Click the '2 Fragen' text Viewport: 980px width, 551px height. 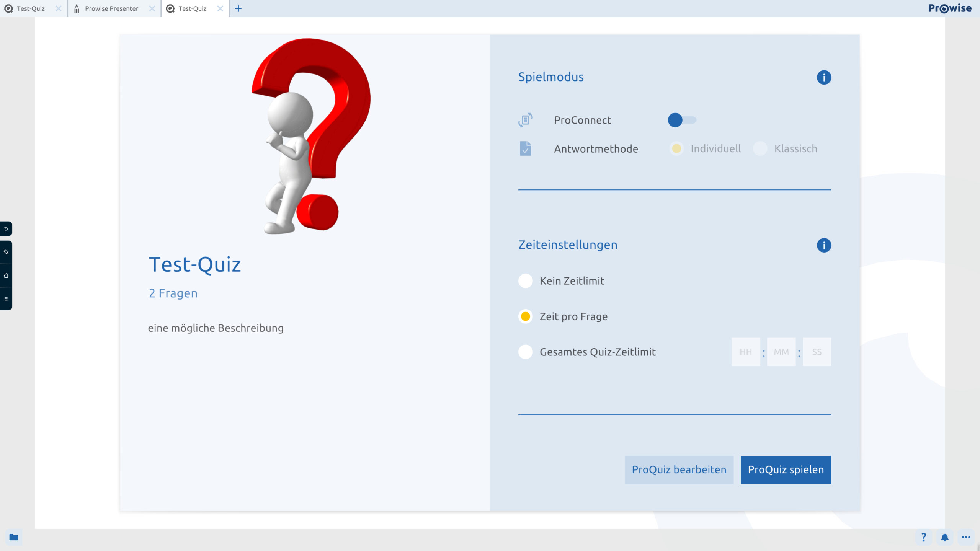(x=173, y=293)
